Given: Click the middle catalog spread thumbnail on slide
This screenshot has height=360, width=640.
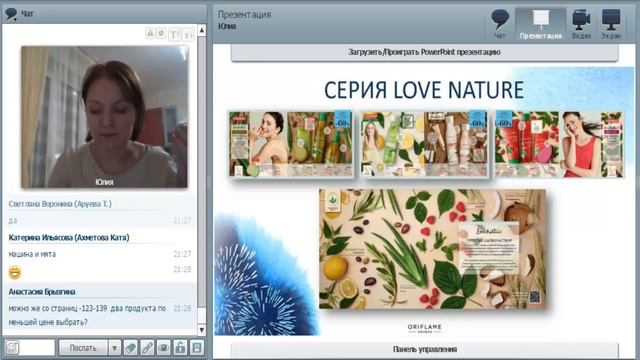Looking at the screenshot, I should (x=424, y=144).
